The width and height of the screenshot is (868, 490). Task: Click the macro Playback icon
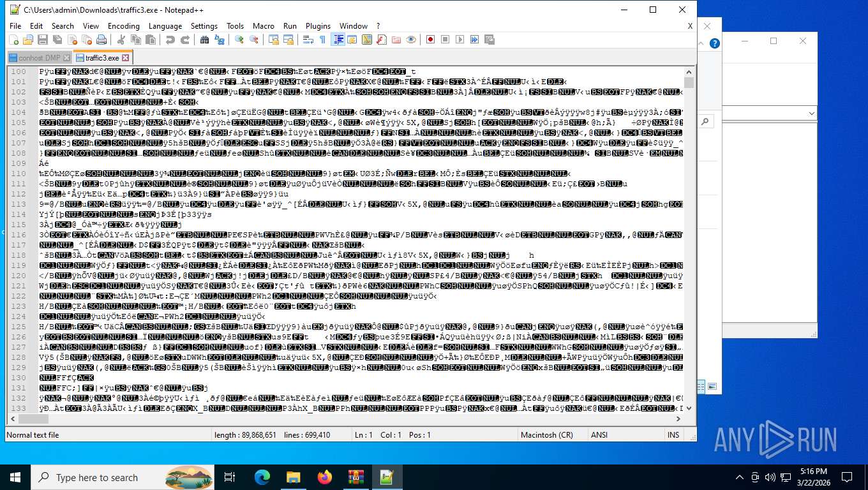[x=460, y=40]
